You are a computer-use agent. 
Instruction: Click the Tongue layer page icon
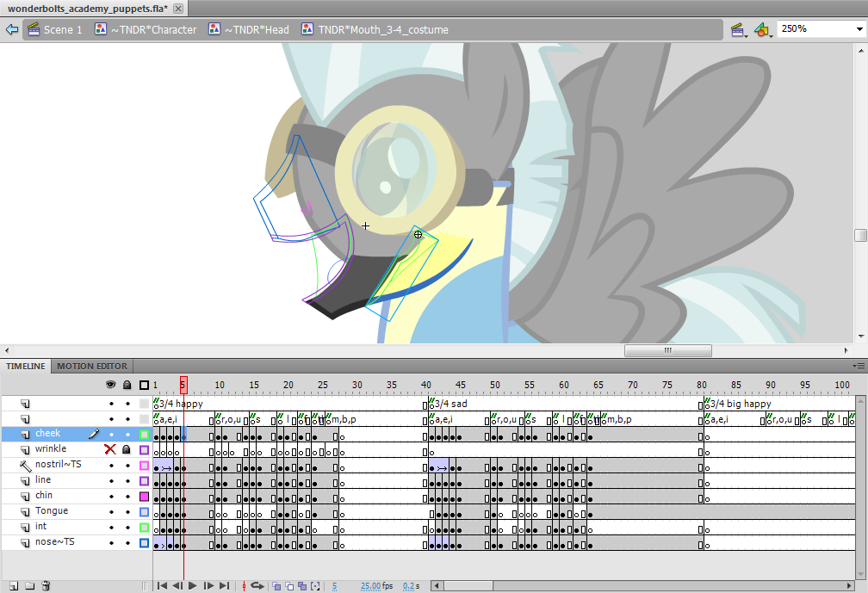[26, 512]
